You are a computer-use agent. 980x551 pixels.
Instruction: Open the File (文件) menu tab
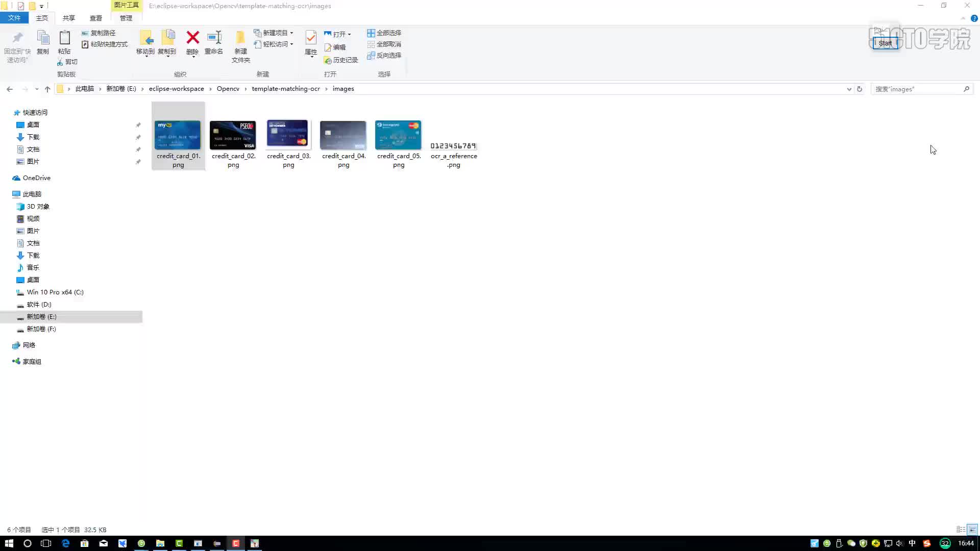click(x=14, y=18)
